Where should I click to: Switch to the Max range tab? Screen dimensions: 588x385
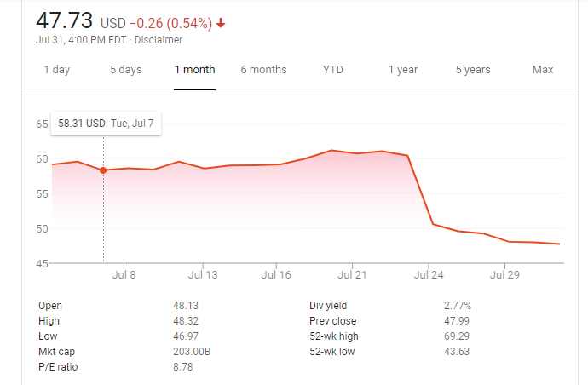(x=543, y=70)
